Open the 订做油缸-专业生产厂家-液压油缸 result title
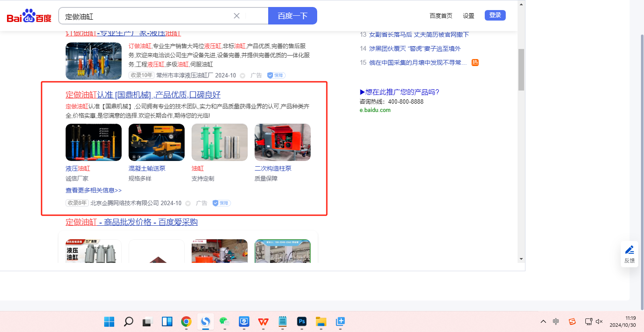644x332 pixels. [x=123, y=33]
